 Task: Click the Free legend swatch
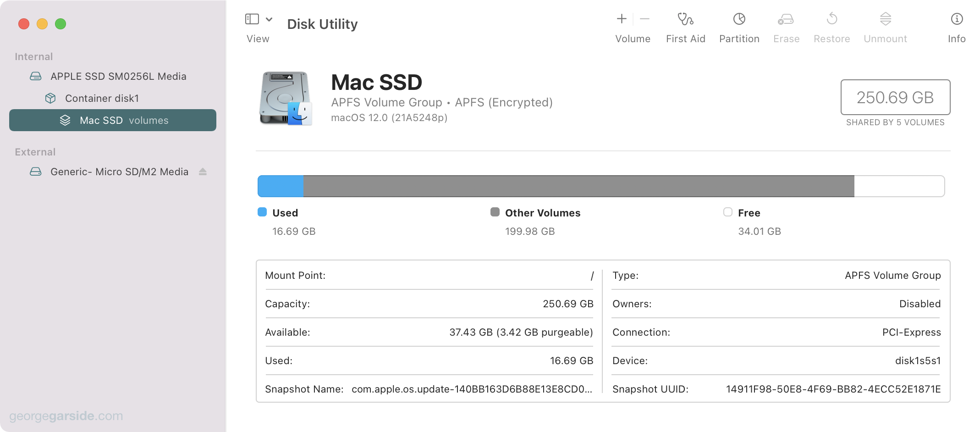tap(728, 212)
